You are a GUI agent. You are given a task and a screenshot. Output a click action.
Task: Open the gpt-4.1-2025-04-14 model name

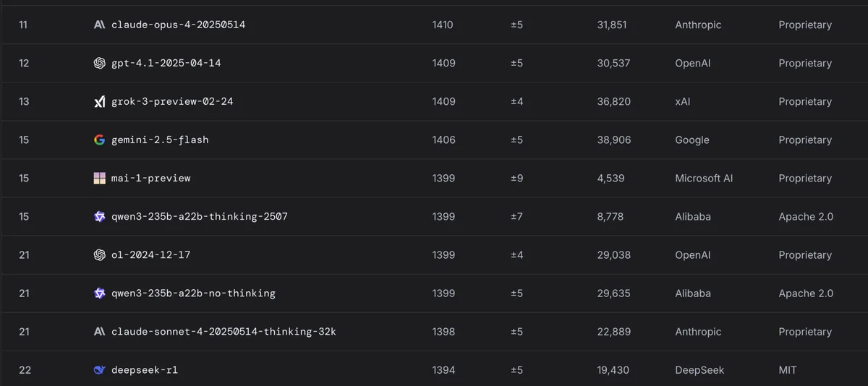166,64
